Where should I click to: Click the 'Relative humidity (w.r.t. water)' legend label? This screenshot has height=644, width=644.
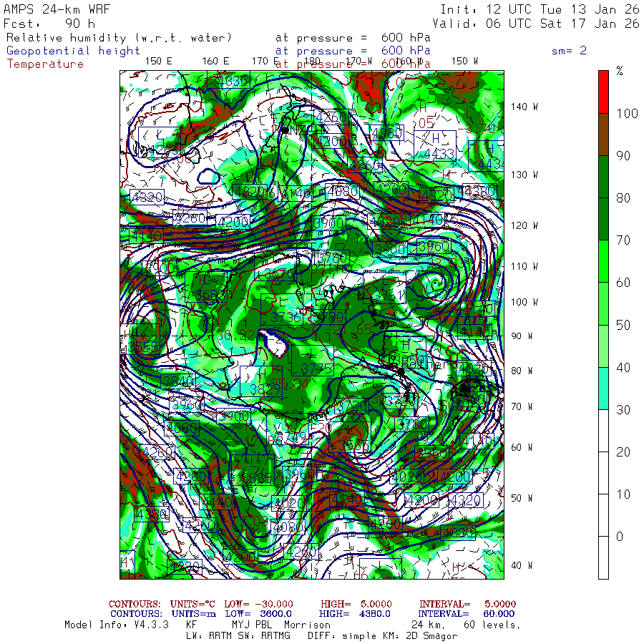[119, 38]
